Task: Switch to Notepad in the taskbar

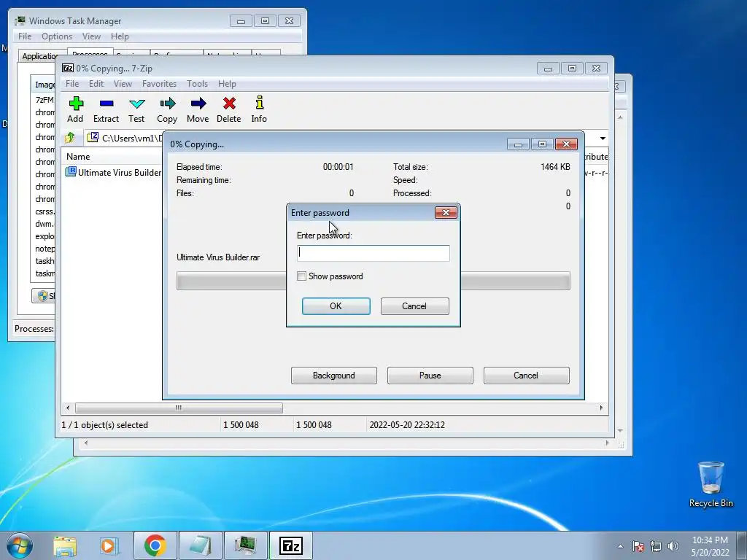Action: [x=200, y=545]
